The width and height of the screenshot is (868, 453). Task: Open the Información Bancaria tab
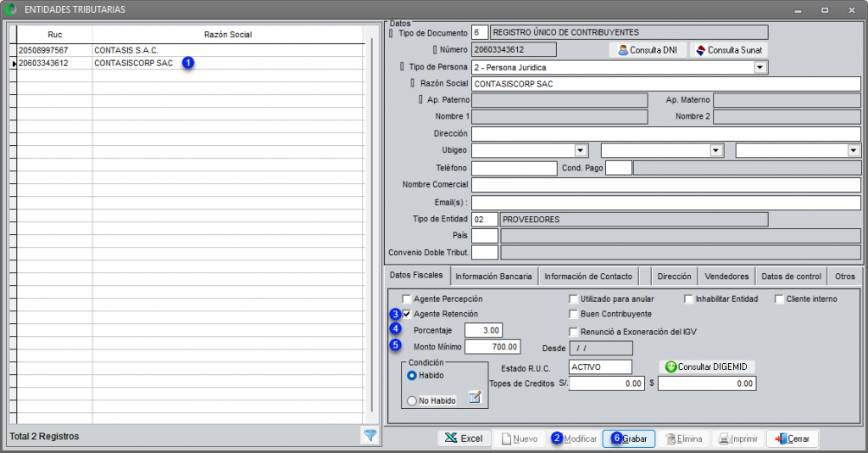[493, 277]
